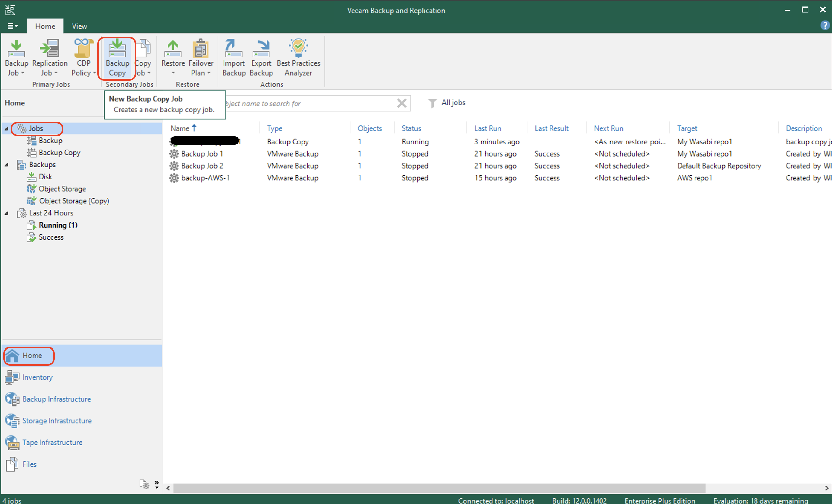Click the gear icon of Backup Job 1
Image resolution: width=832 pixels, height=504 pixels.
click(x=174, y=154)
